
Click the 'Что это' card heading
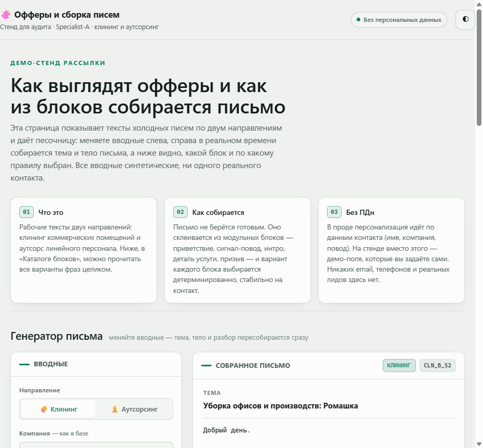coord(51,212)
